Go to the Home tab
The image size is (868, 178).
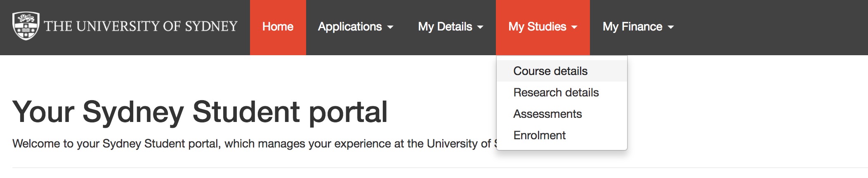[x=278, y=27]
